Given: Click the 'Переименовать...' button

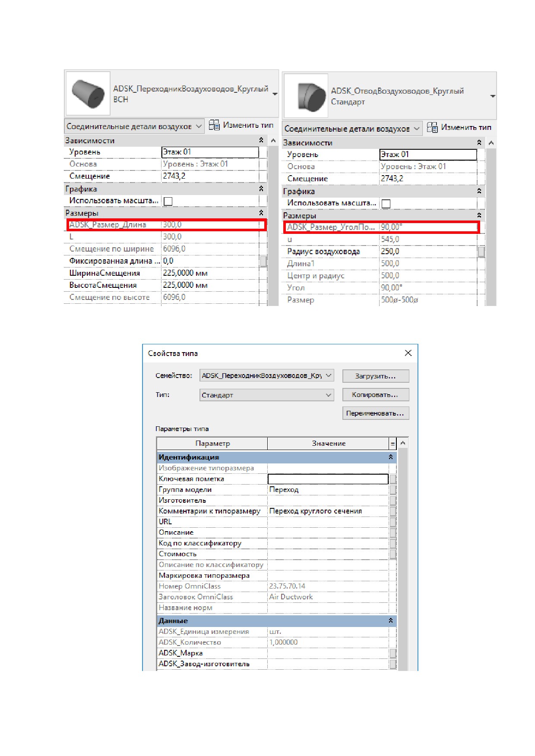Looking at the screenshot, I should (376, 413).
